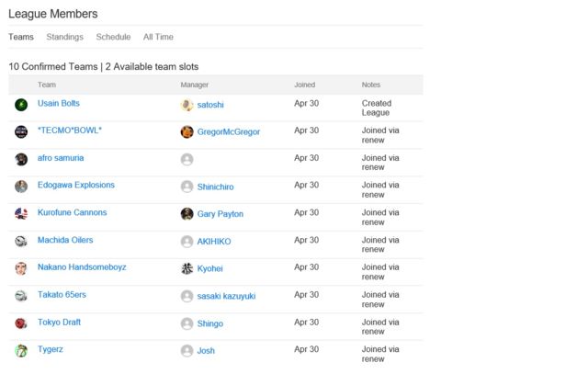The height and width of the screenshot is (374, 588).
Task: Select the Teams tab
Action: click(x=21, y=37)
